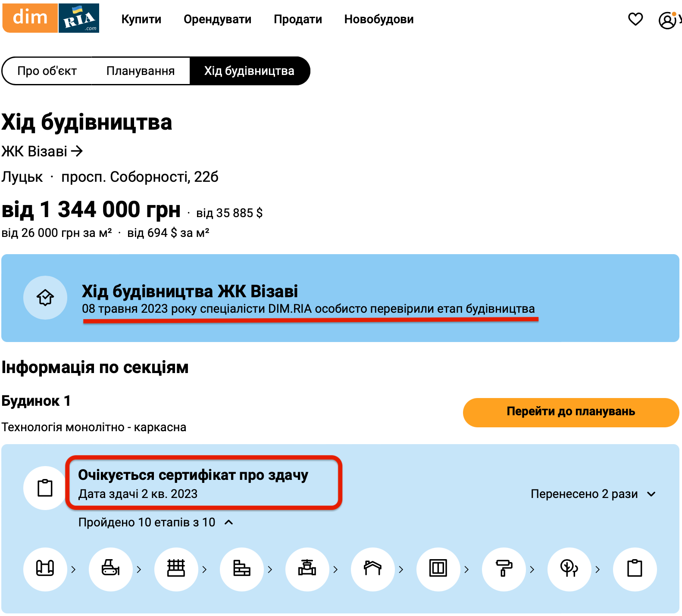Screen dimensions: 682x616
Task: Select the foundation grid stage icon
Action: pyautogui.click(x=176, y=569)
